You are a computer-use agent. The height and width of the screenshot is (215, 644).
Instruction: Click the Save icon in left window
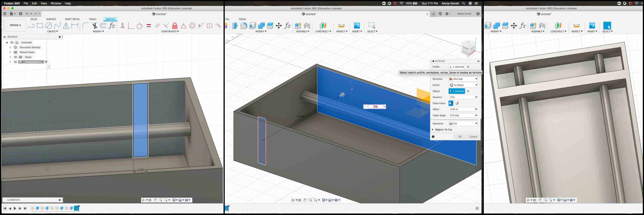pyautogui.click(x=21, y=14)
